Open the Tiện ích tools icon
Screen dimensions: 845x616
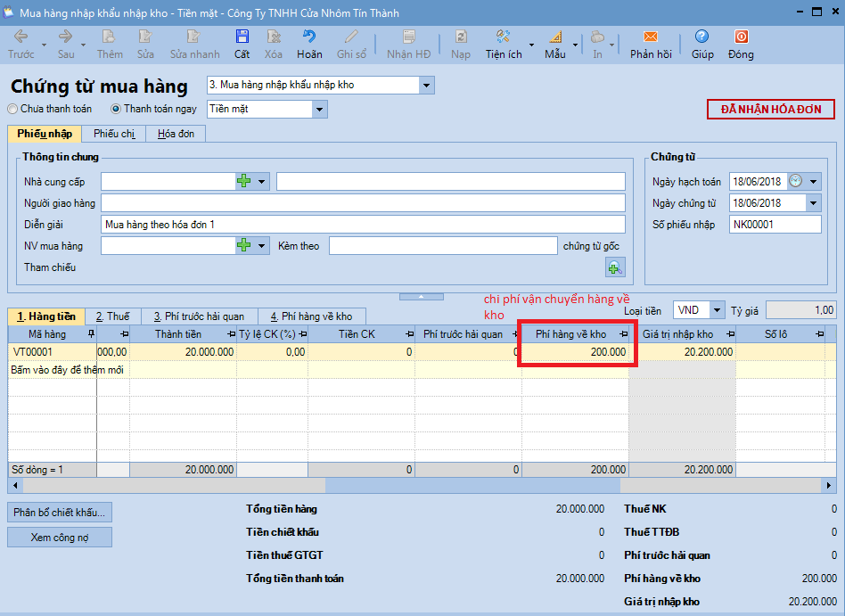tap(503, 37)
